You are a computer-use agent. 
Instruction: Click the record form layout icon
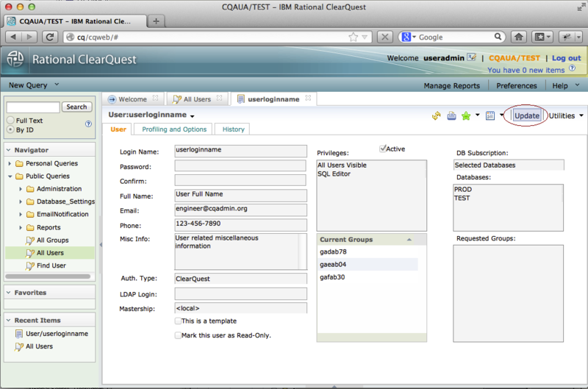pos(490,116)
